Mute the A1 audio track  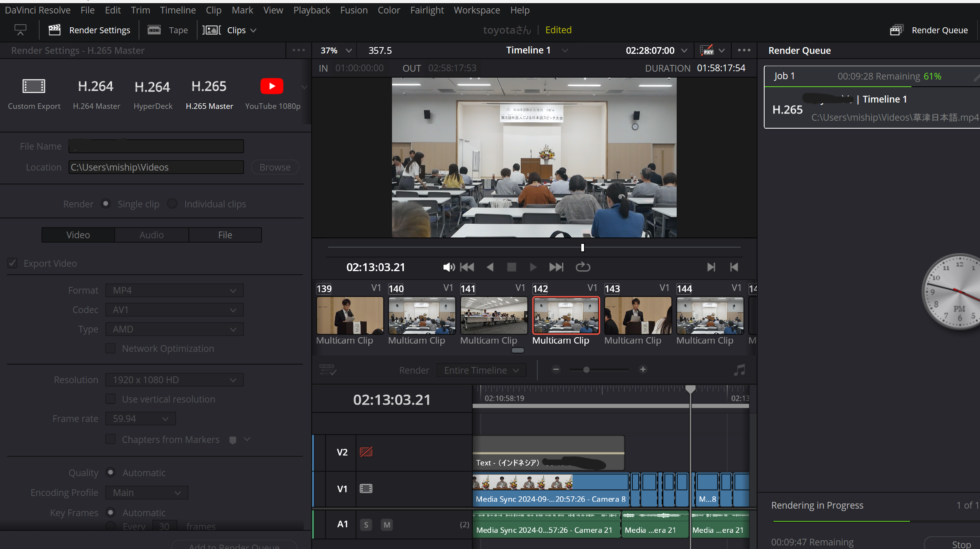pos(387,525)
